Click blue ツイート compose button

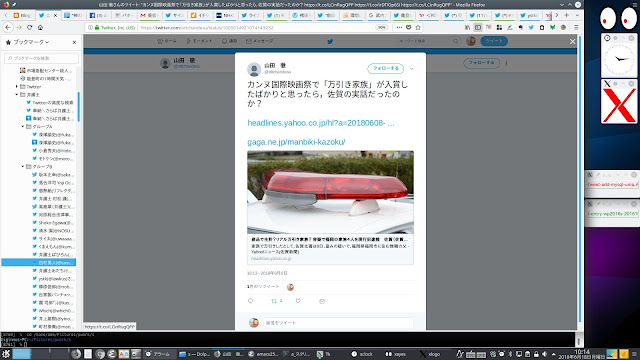[x=494, y=41]
